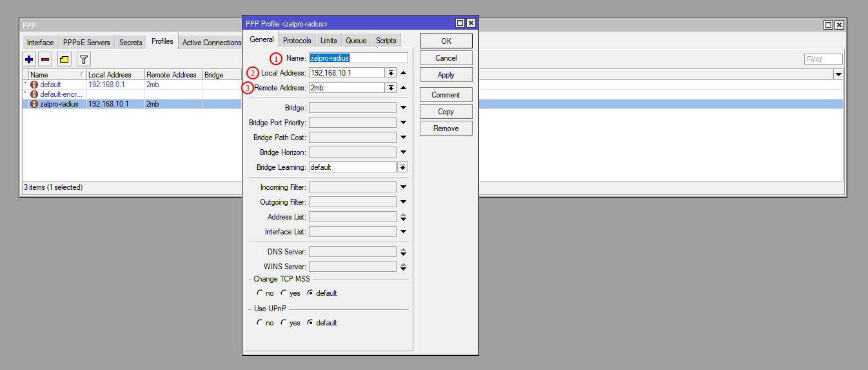Open the Local Address dropdown list
Image resolution: width=868 pixels, height=370 pixels.
pyautogui.click(x=391, y=73)
